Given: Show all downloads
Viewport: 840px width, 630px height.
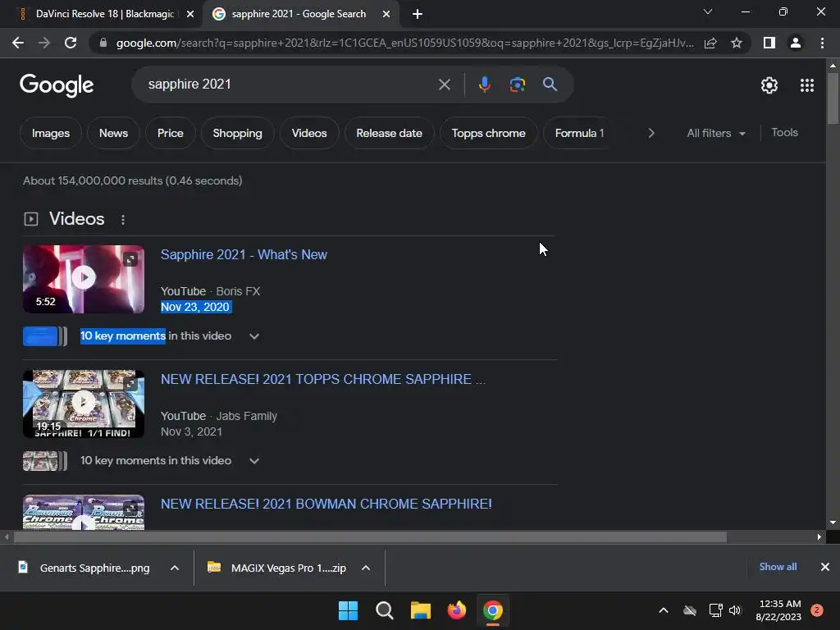Looking at the screenshot, I should tap(778, 567).
